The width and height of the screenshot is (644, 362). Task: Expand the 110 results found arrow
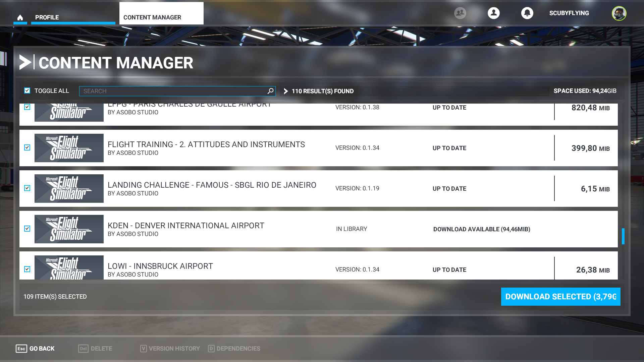(x=286, y=91)
